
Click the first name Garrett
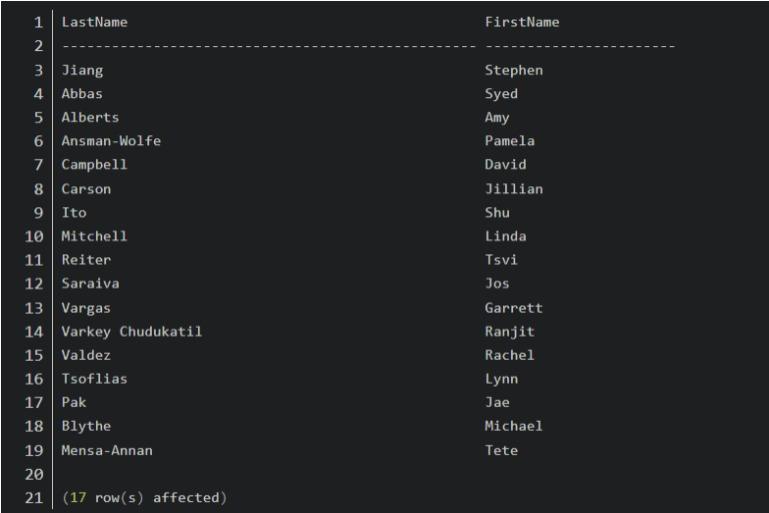514,308
